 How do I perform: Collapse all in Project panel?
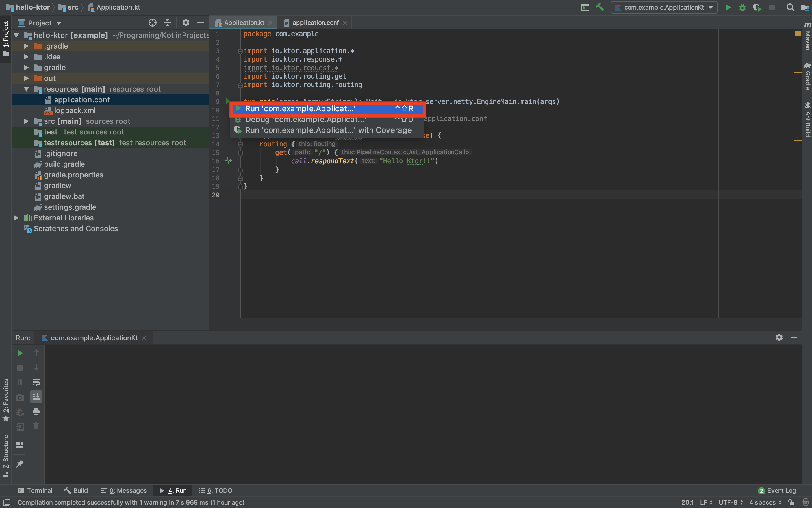click(167, 23)
